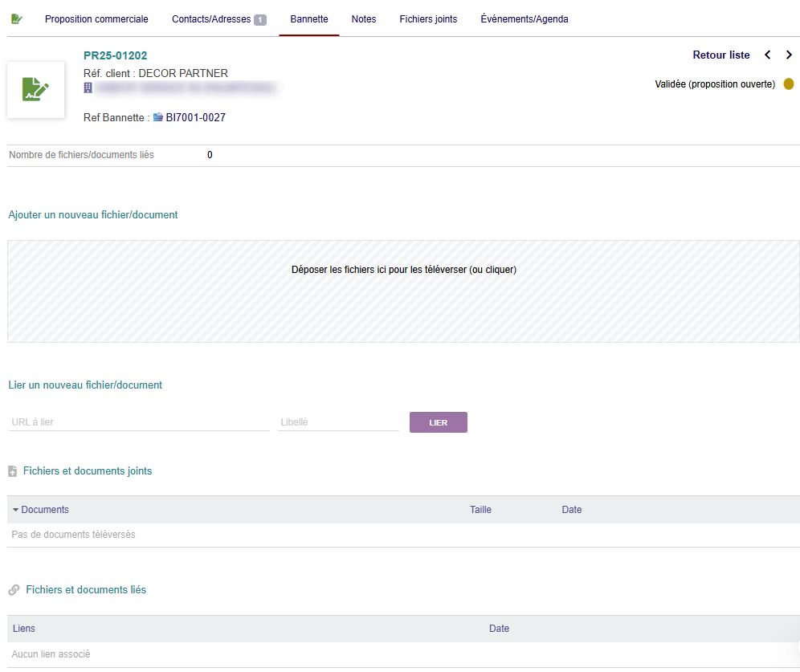Go to the next record with the right chevron

tap(789, 55)
